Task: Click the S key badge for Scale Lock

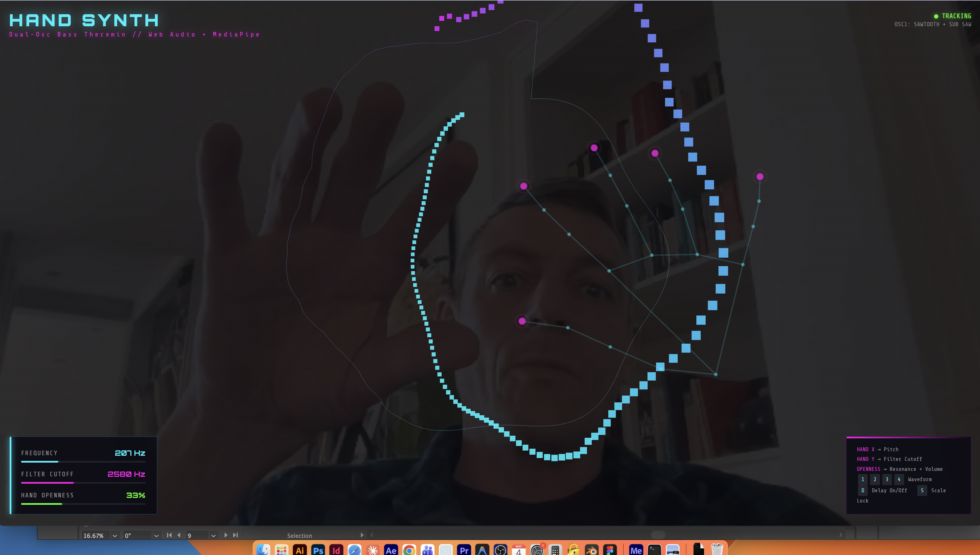Action: (x=922, y=491)
